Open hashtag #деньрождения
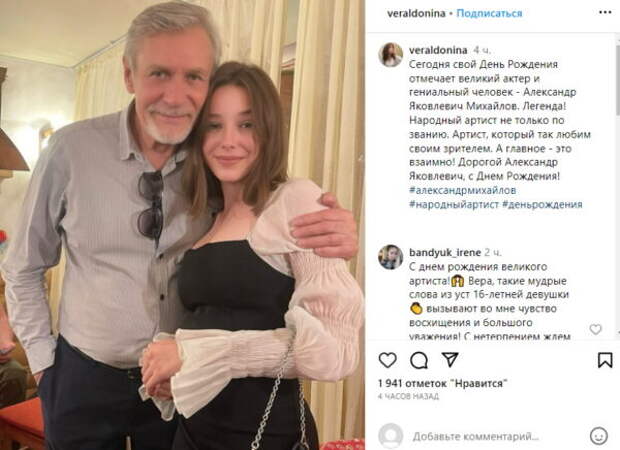Image resolution: width=620 pixels, height=450 pixels. 542,204
